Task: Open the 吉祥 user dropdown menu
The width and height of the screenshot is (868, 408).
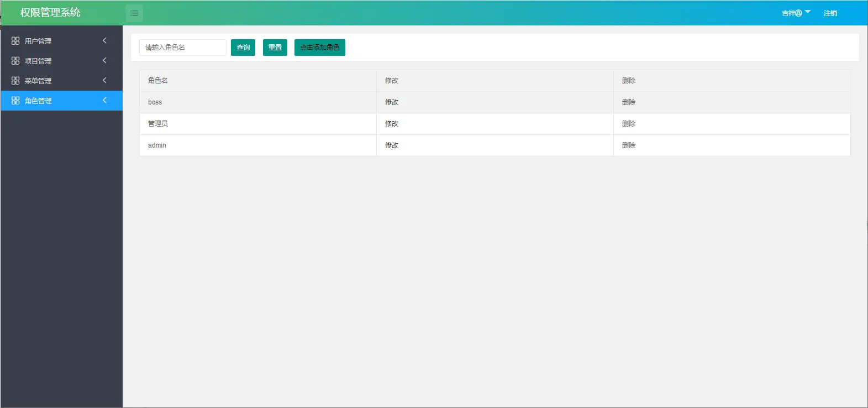Action: pyautogui.click(x=796, y=13)
